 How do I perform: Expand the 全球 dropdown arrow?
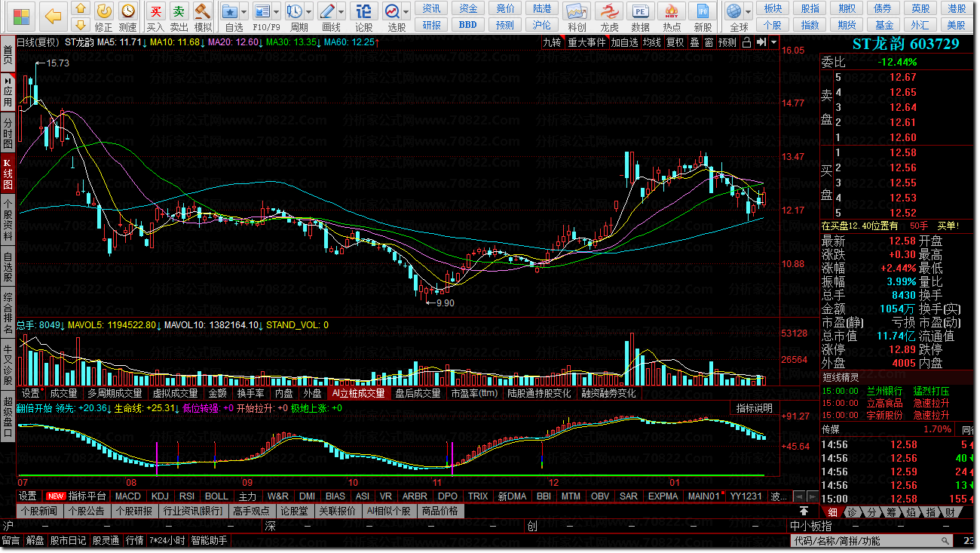pyautogui.click(x=749, y=12)
